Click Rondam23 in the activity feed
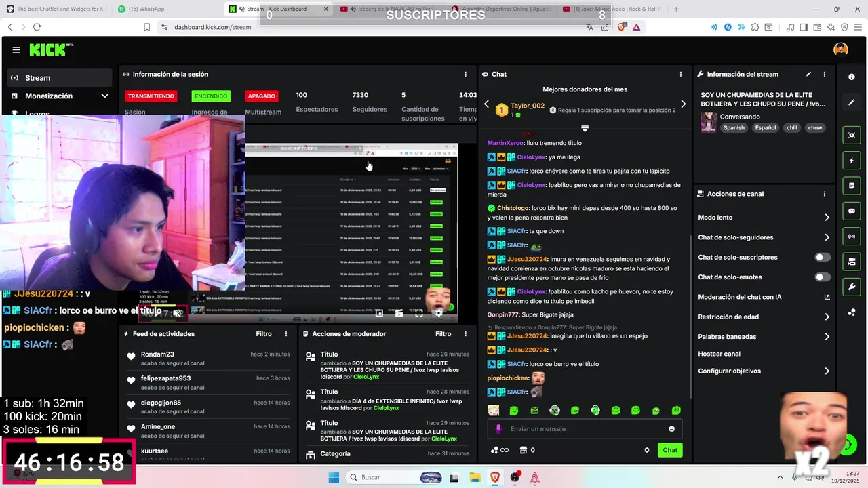The image size is (868, 488). pyautogui.click(x=157, y=354)
